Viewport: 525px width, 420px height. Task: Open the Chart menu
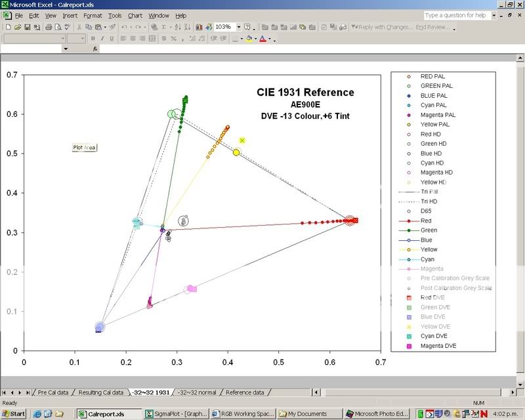click(x=135, y=16)
